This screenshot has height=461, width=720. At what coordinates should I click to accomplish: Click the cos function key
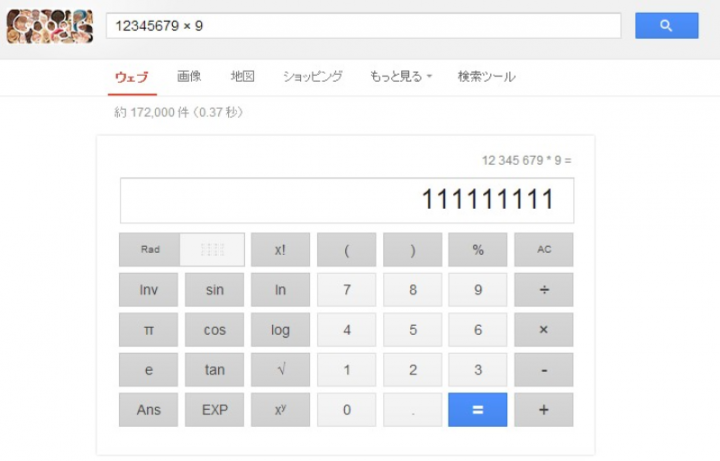214,330
